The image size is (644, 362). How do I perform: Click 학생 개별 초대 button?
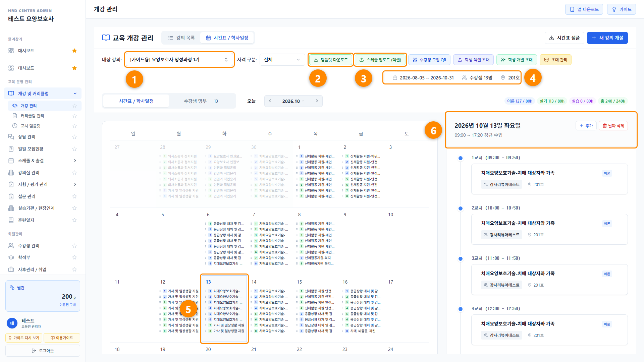tap(517, 60)
